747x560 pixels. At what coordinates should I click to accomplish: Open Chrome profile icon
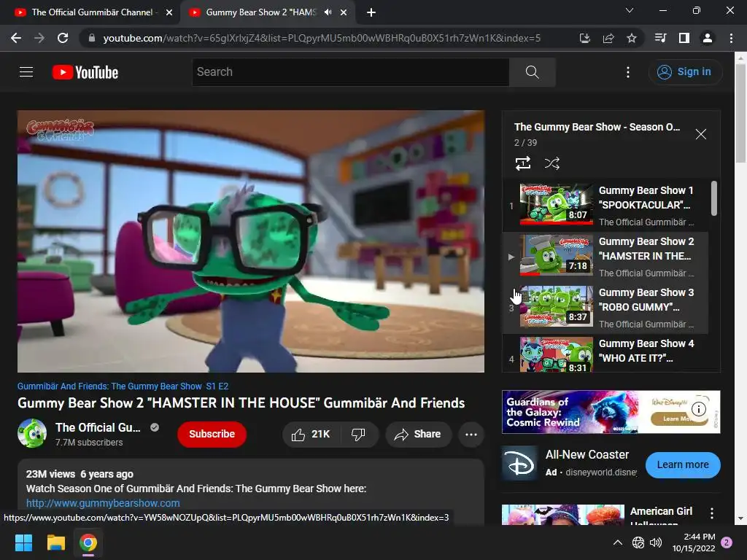[708, 38]
